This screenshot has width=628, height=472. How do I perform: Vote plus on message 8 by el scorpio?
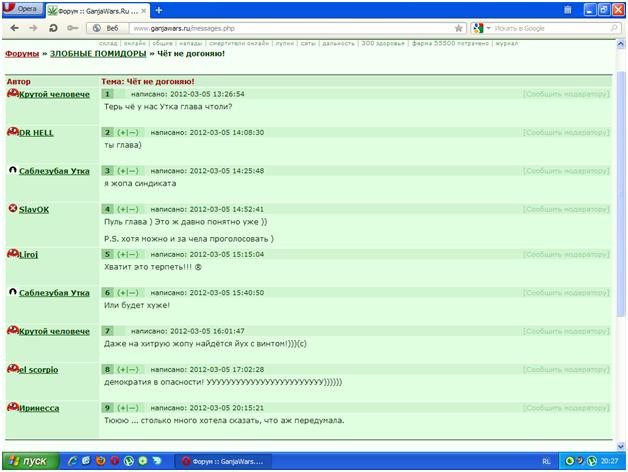coord(122,370)
